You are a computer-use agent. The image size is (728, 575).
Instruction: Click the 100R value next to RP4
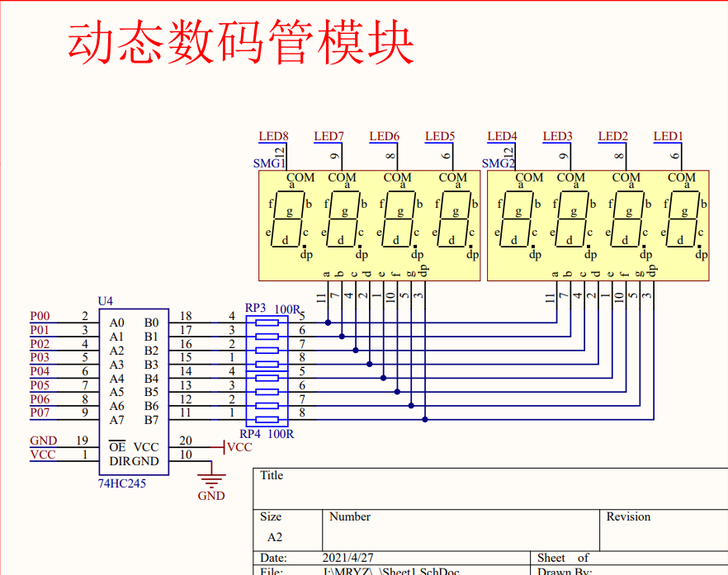coord(281,434)
